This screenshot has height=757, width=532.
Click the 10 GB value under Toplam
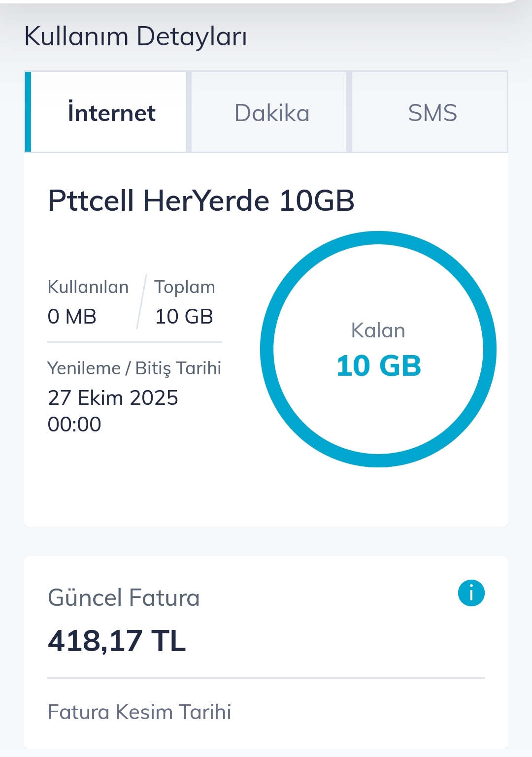184,316
